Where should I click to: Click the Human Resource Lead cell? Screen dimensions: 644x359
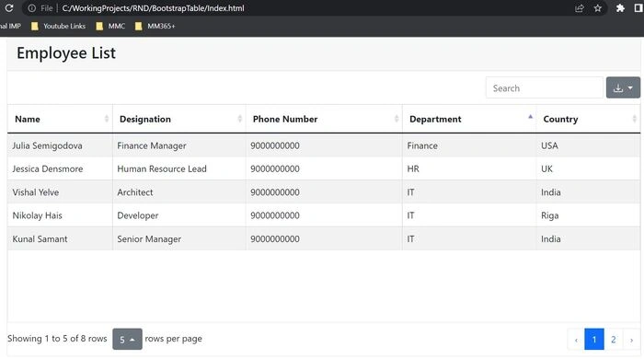(179, 168)
